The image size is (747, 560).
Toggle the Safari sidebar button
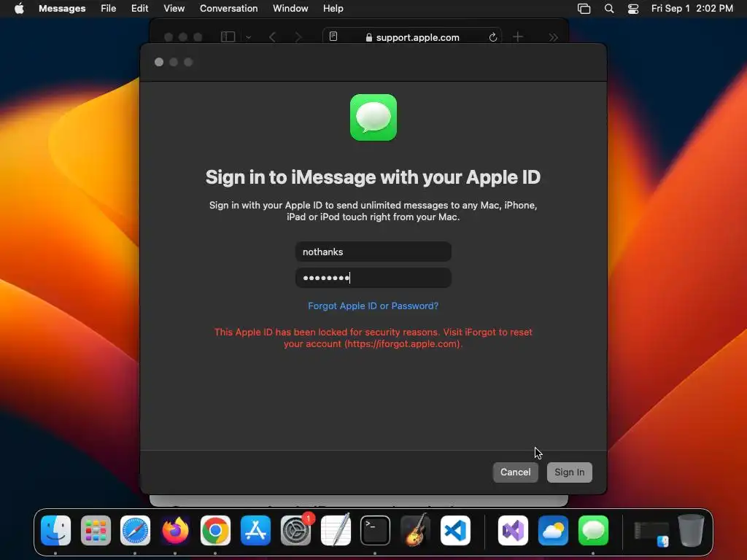[x=228, y=36]
